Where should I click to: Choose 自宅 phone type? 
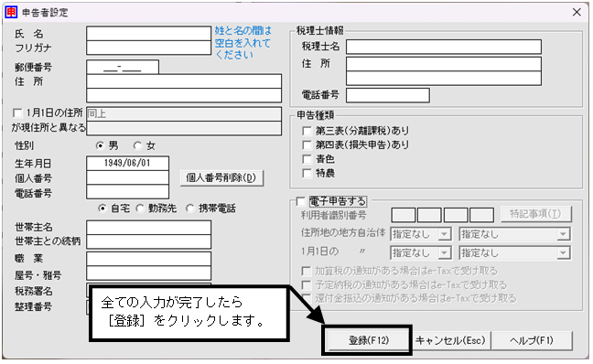pyautogui.click(x=102, y=209)
